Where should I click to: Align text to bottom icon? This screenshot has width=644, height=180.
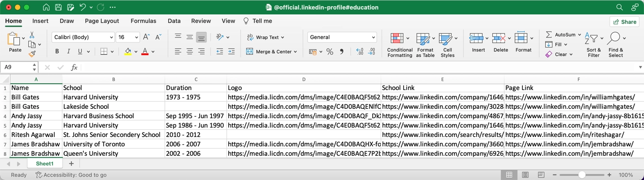[x=201, y=37]
